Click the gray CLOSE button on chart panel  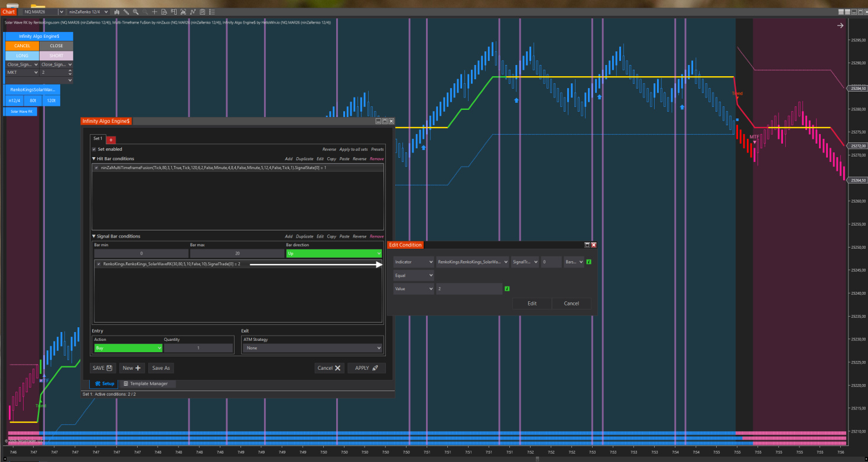[56, 45]
